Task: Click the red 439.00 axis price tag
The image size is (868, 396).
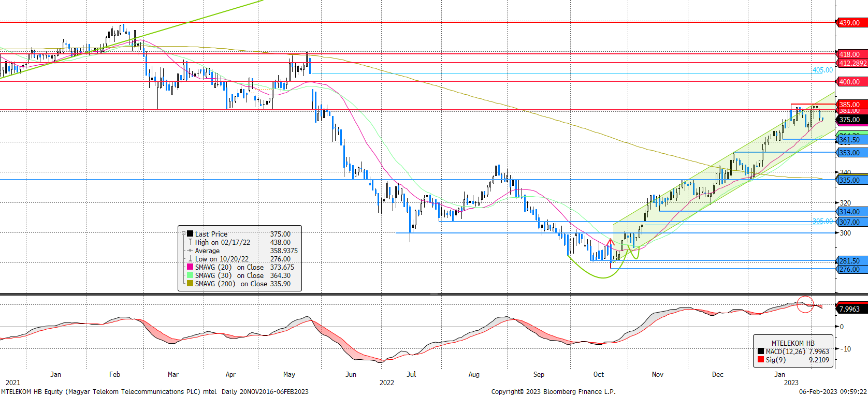Action: click(852, 23)
